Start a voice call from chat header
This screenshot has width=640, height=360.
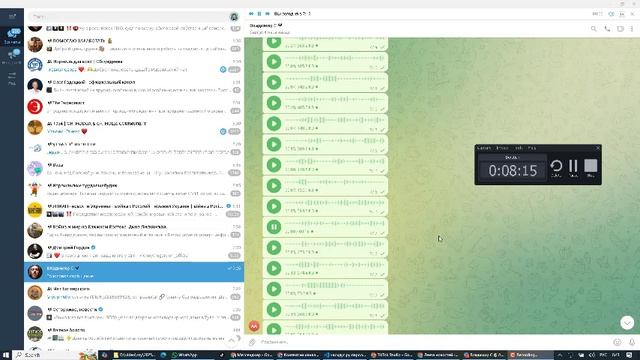point(607,29)
